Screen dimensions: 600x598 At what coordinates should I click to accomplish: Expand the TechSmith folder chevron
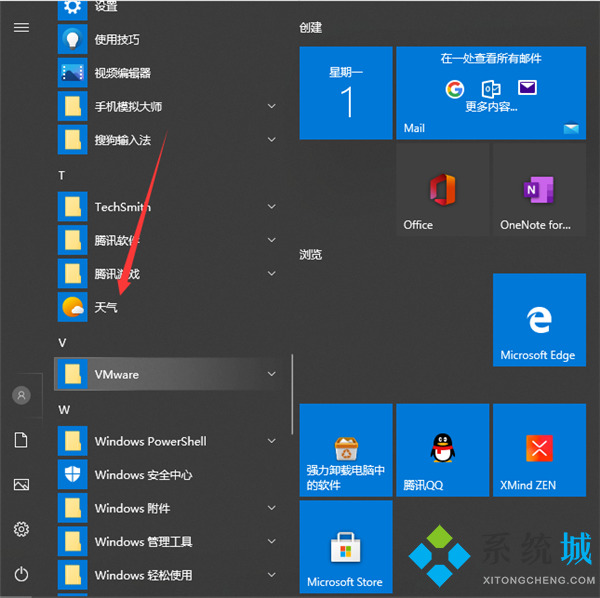(x=272, y=207)
